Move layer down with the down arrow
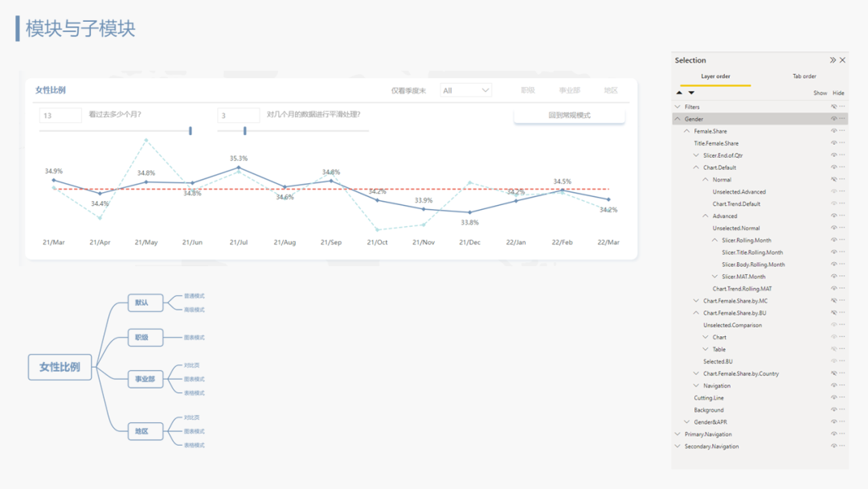The image size is (868, 489). pyautogui.click(x=691, y=92)
